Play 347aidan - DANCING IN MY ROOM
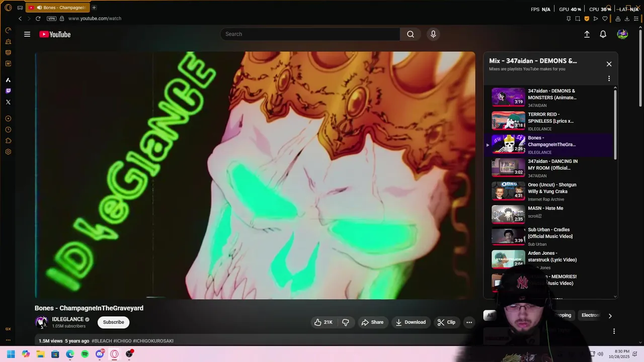Screen dimensions: 644x362 point(548,168)
